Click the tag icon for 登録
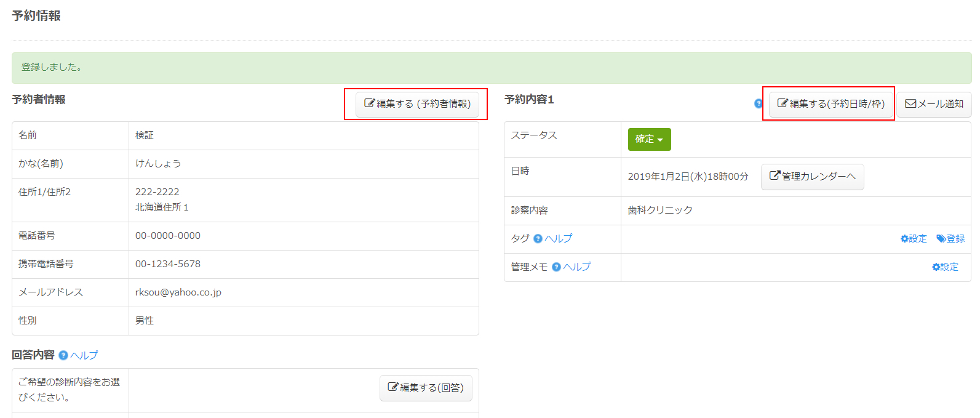980x418 pixels. [941, 239]
